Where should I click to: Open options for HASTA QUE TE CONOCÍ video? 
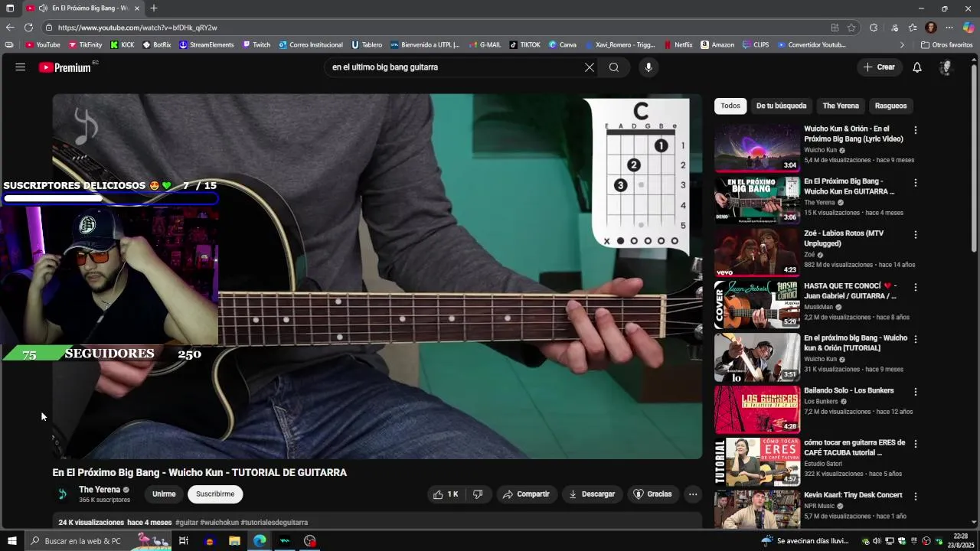tap(915, 287)
